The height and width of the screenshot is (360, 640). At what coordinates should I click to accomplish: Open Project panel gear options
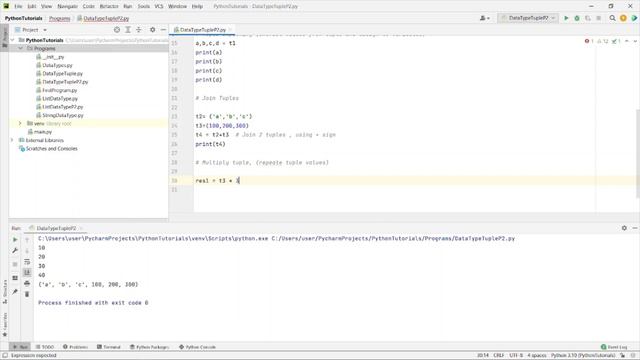[x=152, y=30]
